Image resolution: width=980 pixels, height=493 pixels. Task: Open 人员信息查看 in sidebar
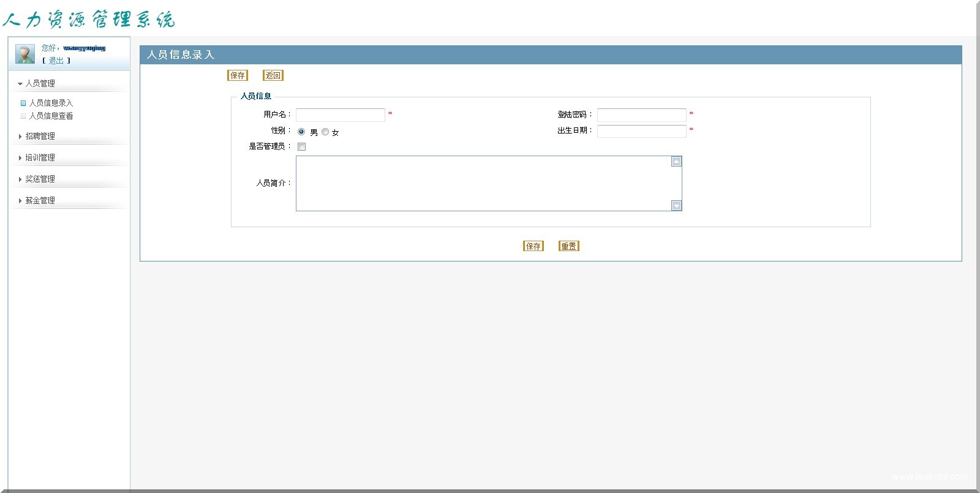tap(51, 116)
